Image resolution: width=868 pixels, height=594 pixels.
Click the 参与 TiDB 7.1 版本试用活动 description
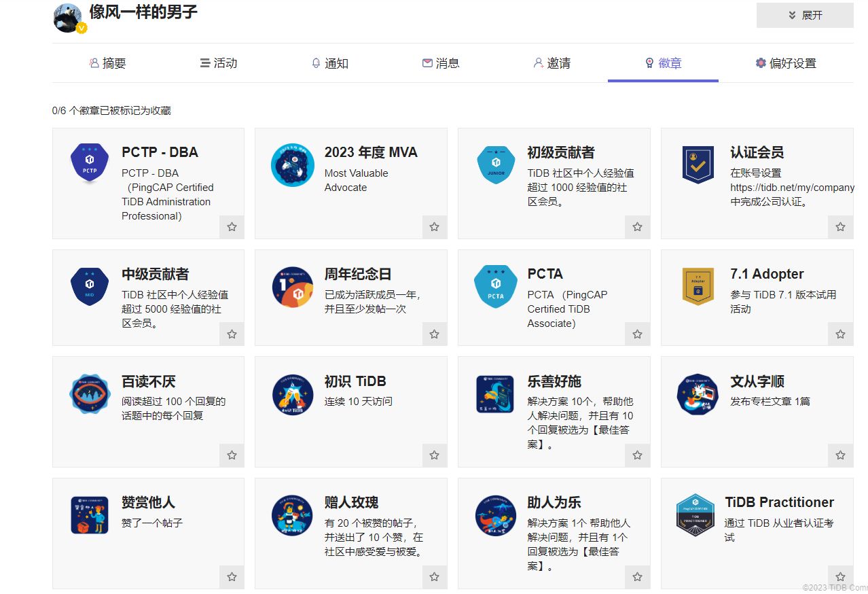pyautogui.click(x=783, y=302)
